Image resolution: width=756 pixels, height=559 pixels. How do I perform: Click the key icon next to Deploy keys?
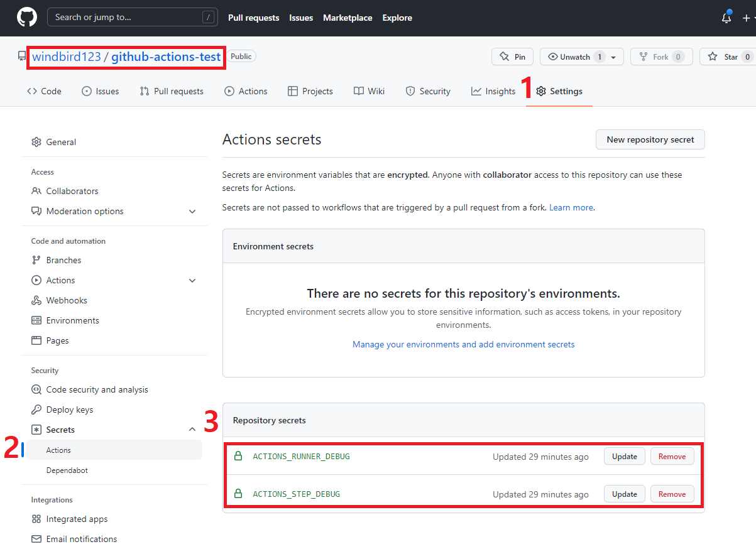[x=36, y=410]
